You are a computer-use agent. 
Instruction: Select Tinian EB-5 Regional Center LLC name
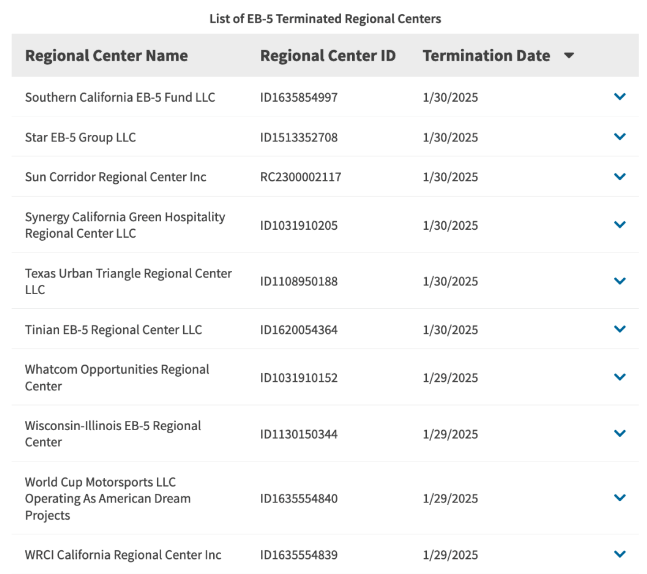tap(113, 330)
